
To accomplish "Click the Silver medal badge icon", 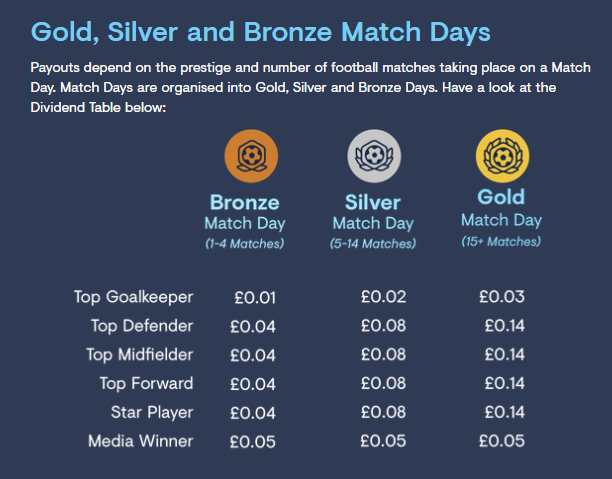I will 374,156.
